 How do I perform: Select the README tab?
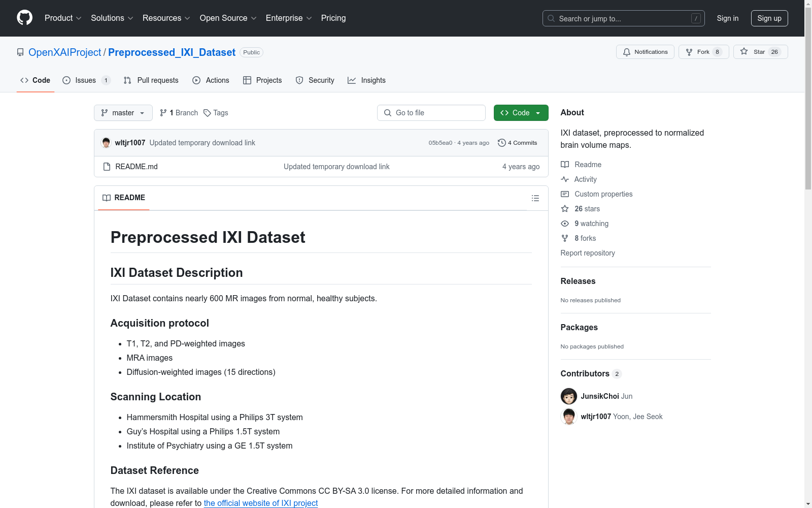click(124, 198)
